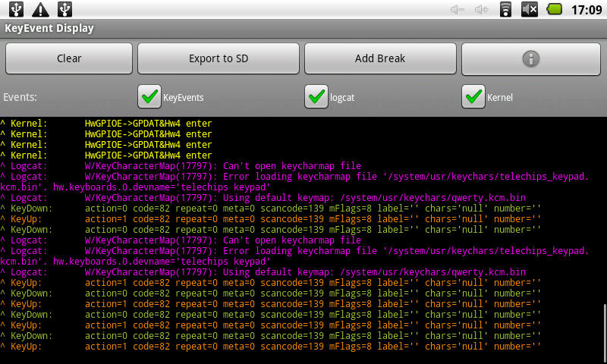Tap the Wi-Fi signal icon

click(505, 10)
